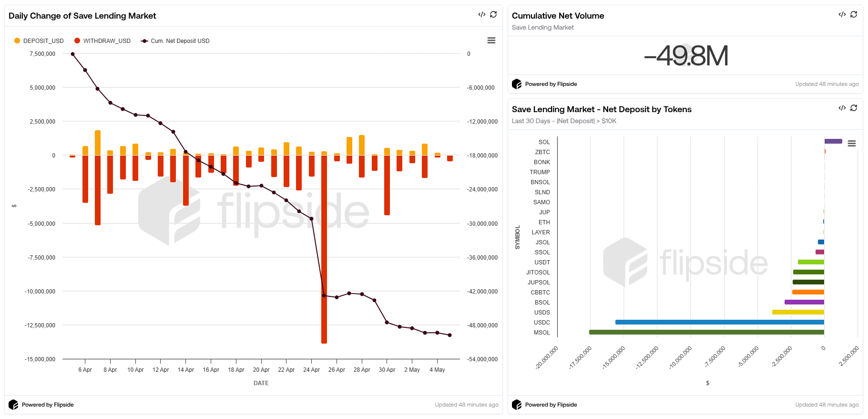Image resolution: width=868 pixels, height=419 pixels.
Task: Open embed code for Daily Change chart
Action: pyautogui.click(x=482, y=14)
